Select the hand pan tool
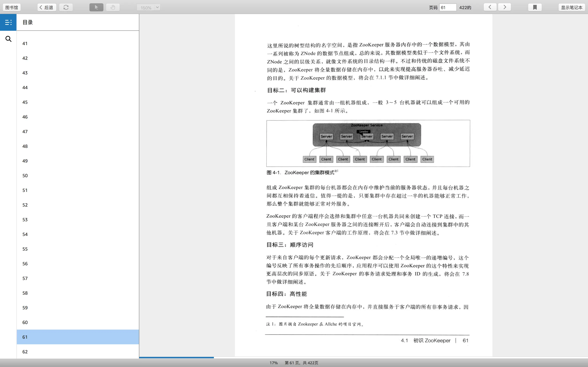 (113, 7)
